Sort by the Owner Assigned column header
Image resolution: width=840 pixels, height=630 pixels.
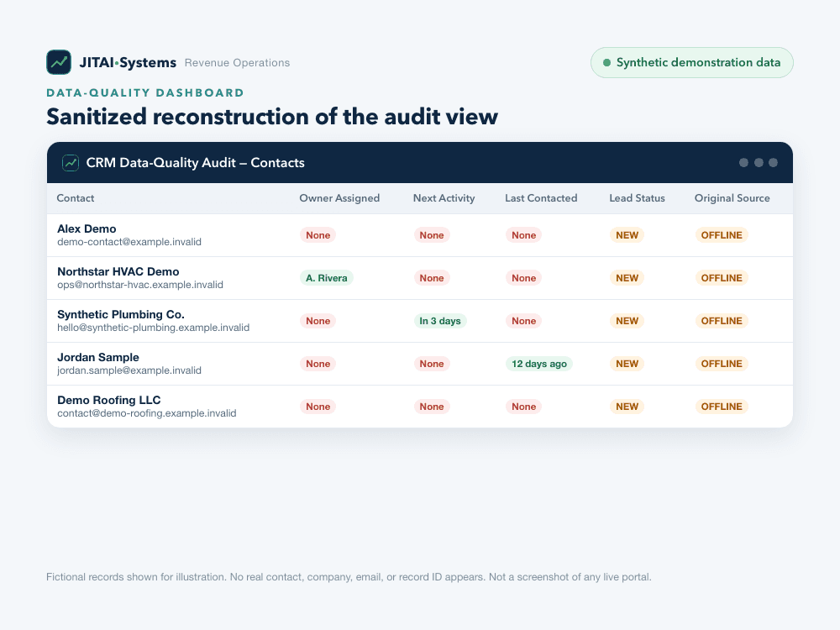(339, 198)
